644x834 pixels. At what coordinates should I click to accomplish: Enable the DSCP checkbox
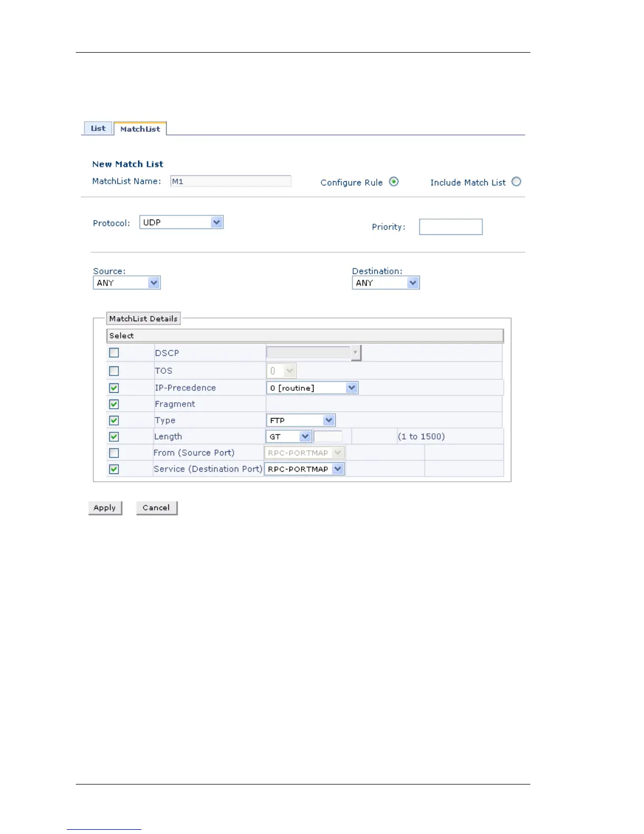click(x=114, y=353)
